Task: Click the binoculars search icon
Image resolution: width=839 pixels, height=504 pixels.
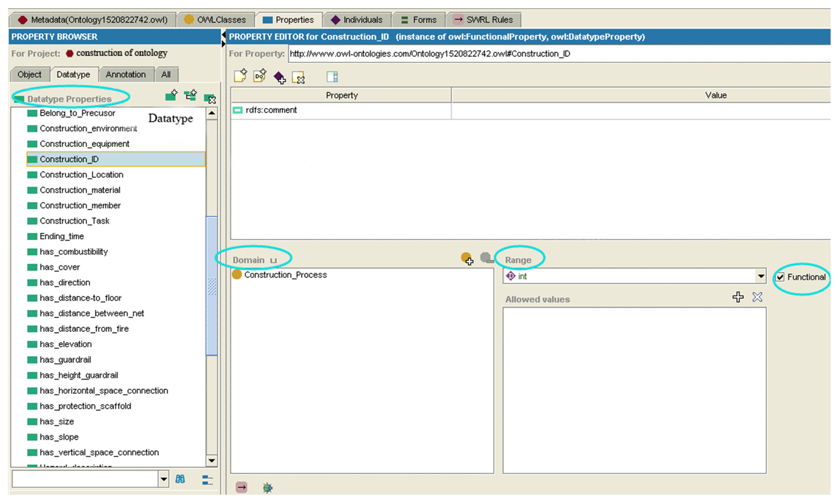Action: click(180, 479)
